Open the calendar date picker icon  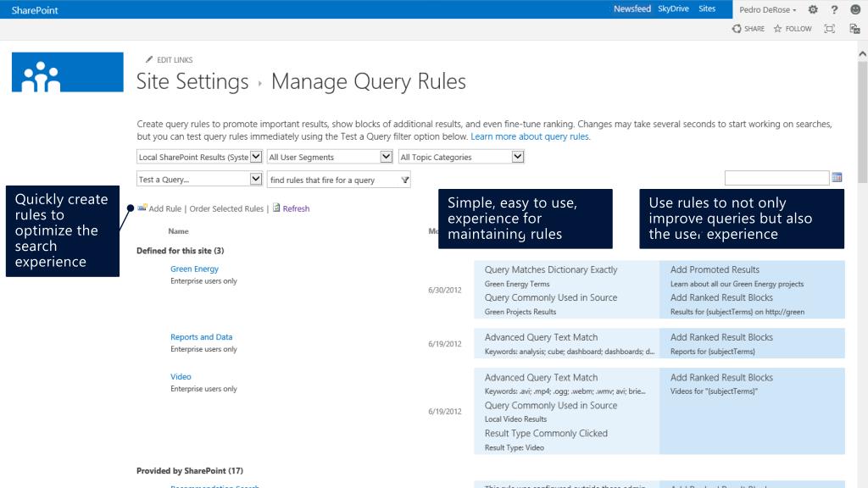click(x=837, y=178)
